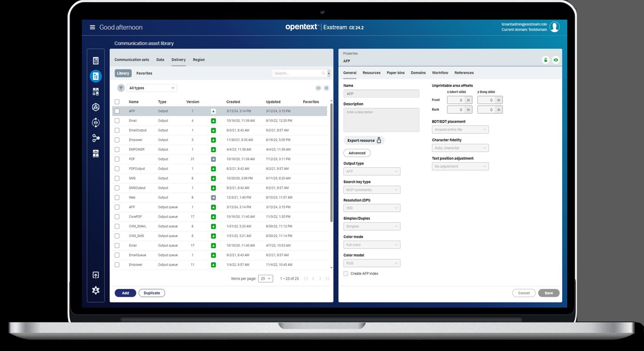Image resolution: width=644 pixels, height=351 pixels.
Task: Open the Simplex/Duplex dropdown
Action: click(372, 226)
